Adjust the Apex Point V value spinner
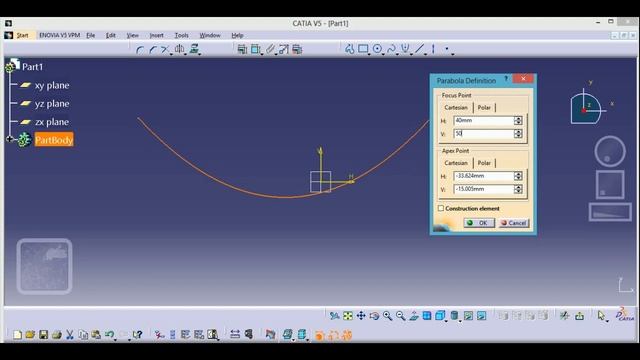 coord(518,189)
